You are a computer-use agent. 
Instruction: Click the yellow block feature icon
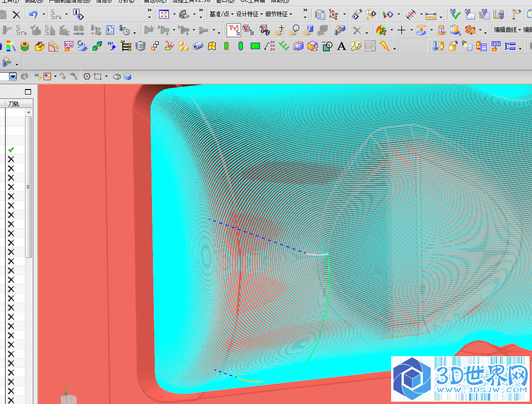pos(40,46)
